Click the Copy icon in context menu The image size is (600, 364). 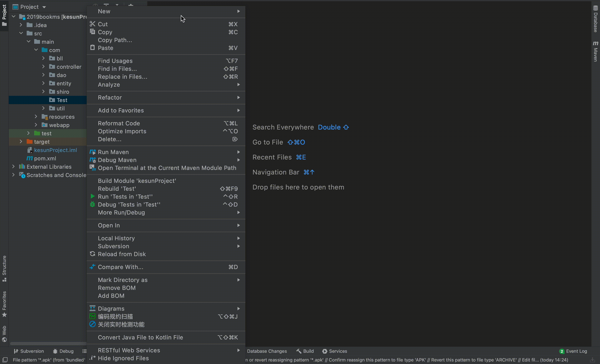[92, 32]
